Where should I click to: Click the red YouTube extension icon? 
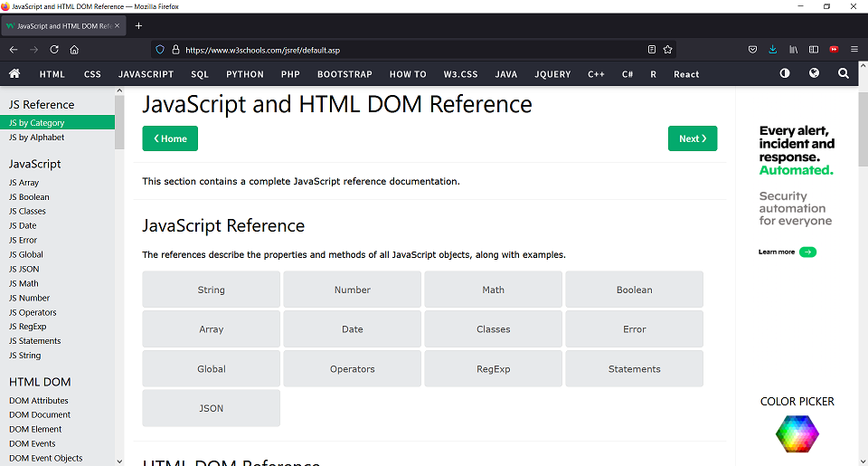834,50
